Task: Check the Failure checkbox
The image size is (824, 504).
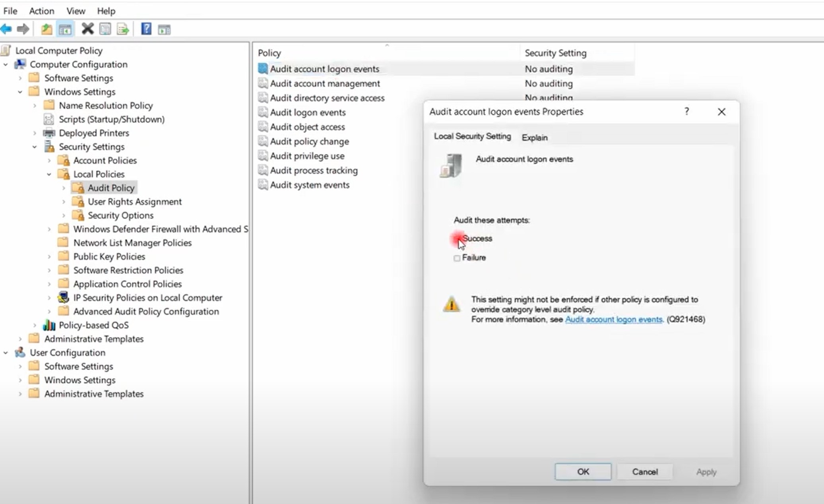Action: 457,258
